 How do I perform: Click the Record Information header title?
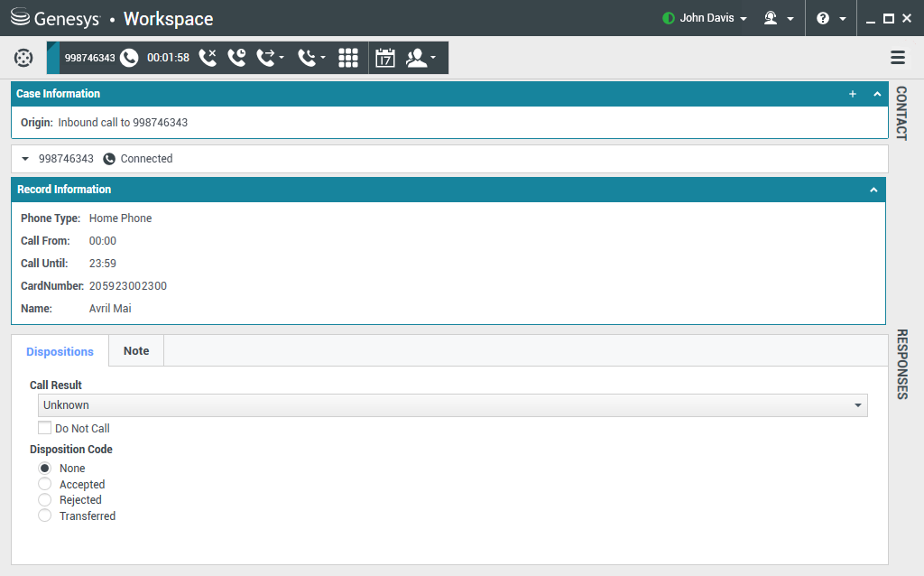pyautogui.click(x=64, y=190)
